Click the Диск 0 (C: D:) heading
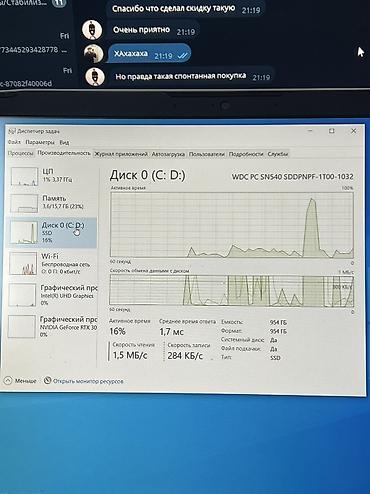This screenshot has height=494, width=370. coord(148,175)
